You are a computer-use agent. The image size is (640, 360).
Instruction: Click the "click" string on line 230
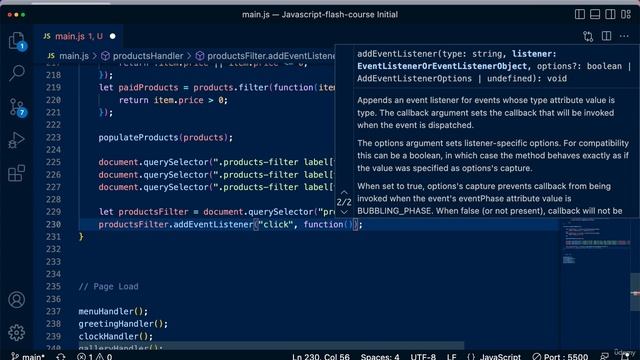276,224
